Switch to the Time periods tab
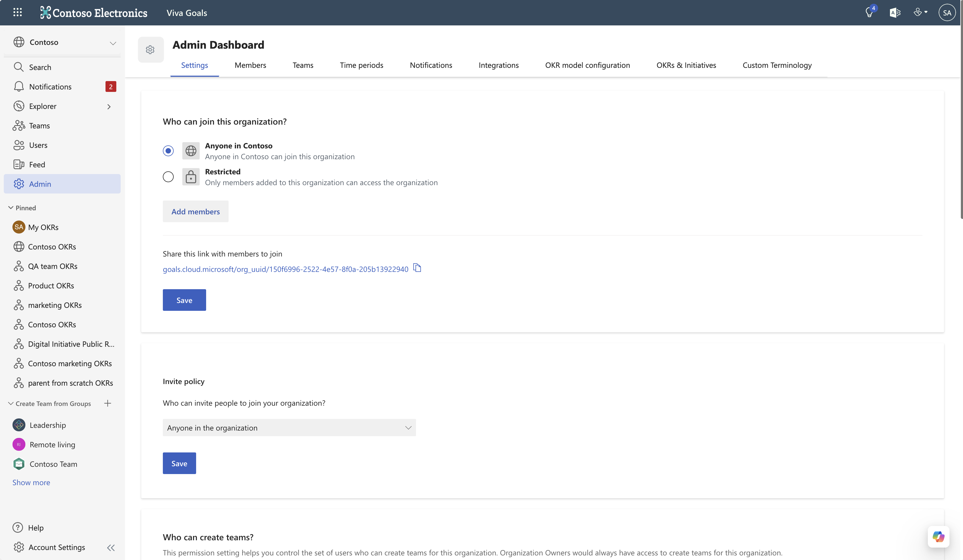The height and width of the screenshot is (560, 963). pyautogui.click(x=361, y=65)
